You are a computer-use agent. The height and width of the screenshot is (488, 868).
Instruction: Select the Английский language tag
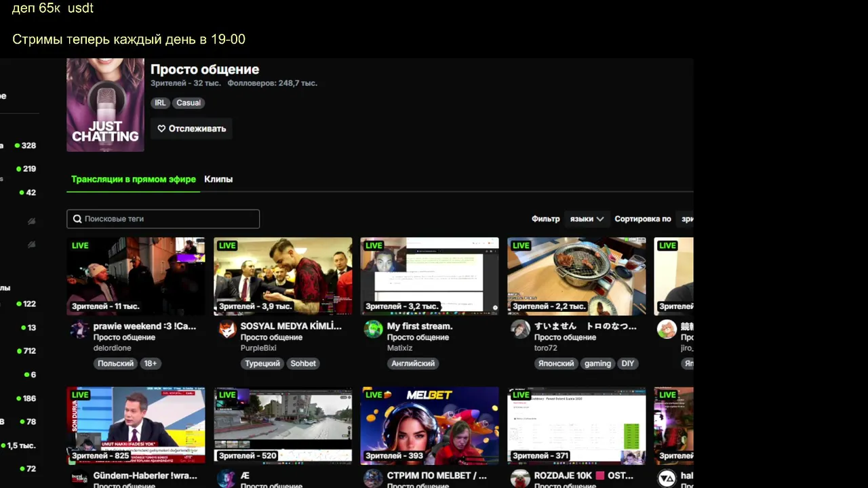tap(413, 364)
